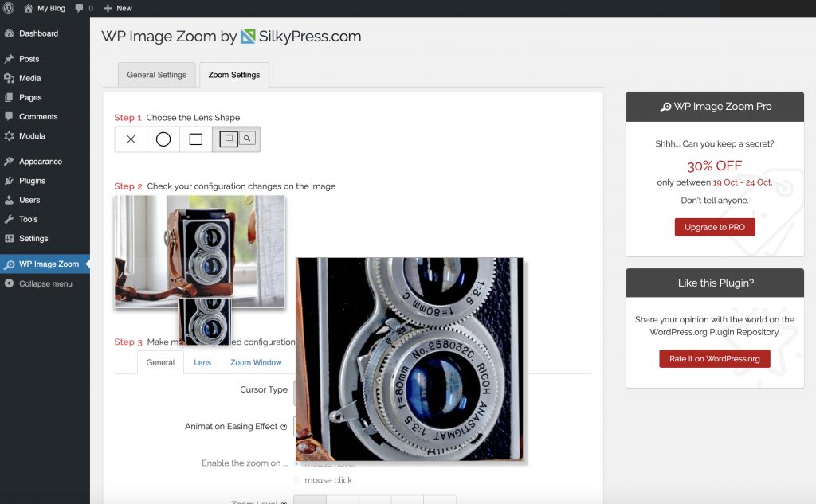Screen dimensions: 816x504
Task: Open the comments bubble in admin bar
Action: (79, 8)
